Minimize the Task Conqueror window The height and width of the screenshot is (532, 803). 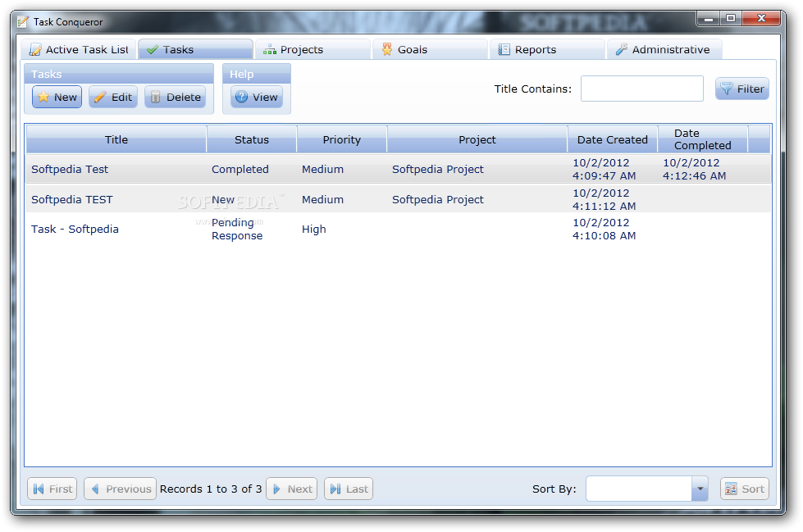pos(709,18)
